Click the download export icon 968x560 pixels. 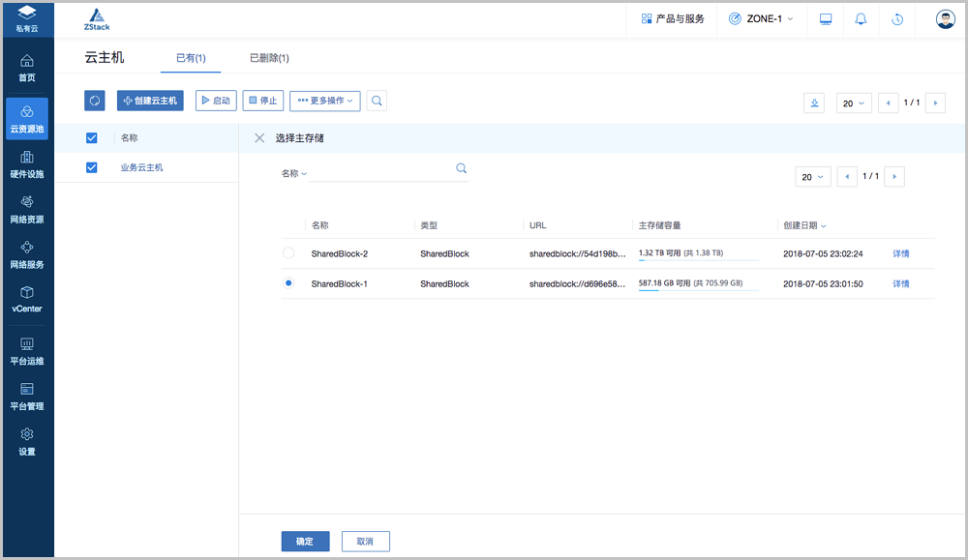coord(814,103)
